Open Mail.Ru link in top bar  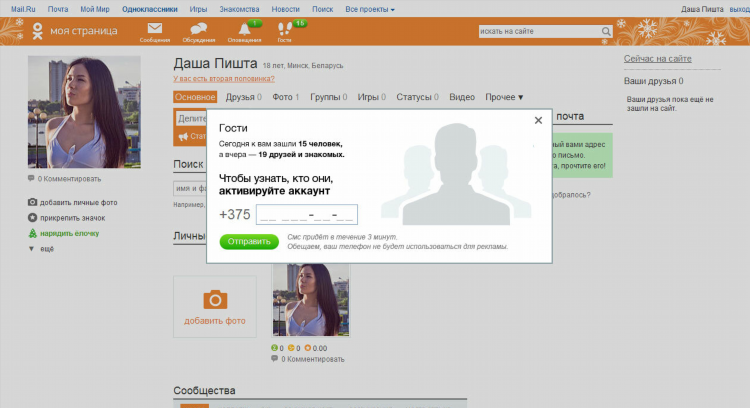pos(23,9)
